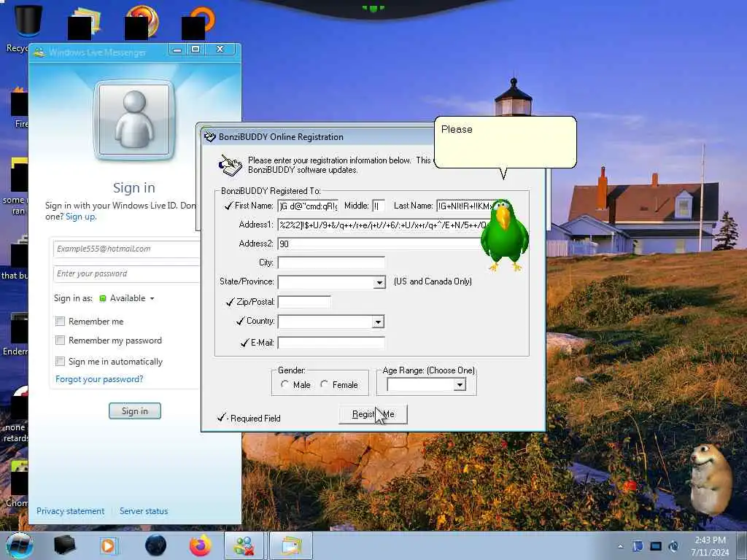Click the green Peedy parrot character
The height and width of the screenshot is (560, 747).
[505, 236]
